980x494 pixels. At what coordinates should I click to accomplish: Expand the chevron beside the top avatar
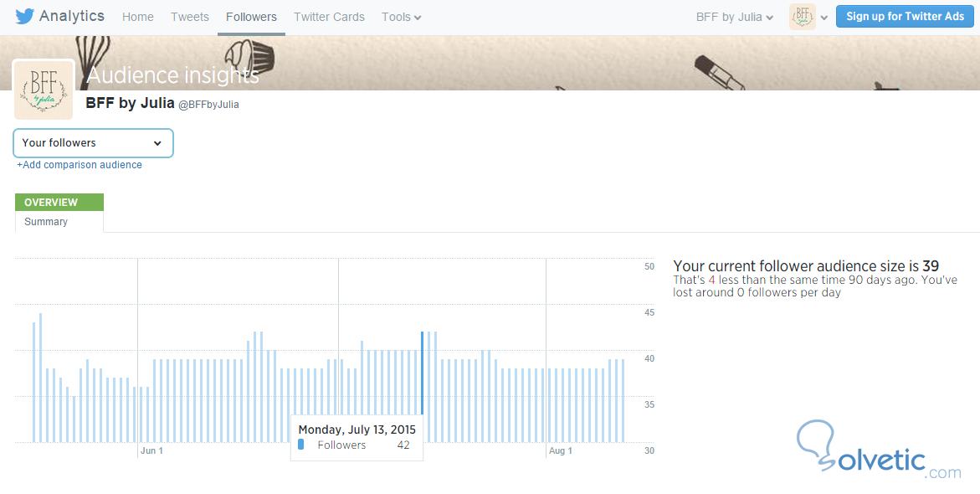(824, 18)
